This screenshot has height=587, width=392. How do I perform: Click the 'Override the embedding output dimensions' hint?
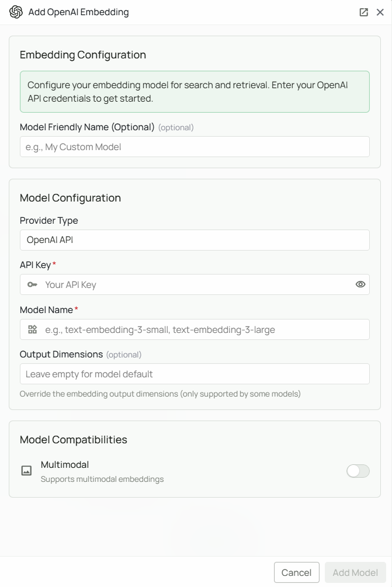click(160, 394)
